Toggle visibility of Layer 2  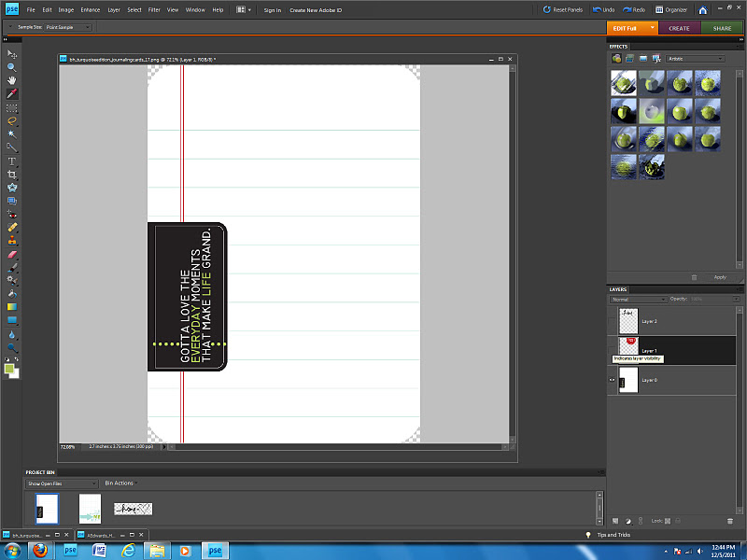click(x=613, y=321)
